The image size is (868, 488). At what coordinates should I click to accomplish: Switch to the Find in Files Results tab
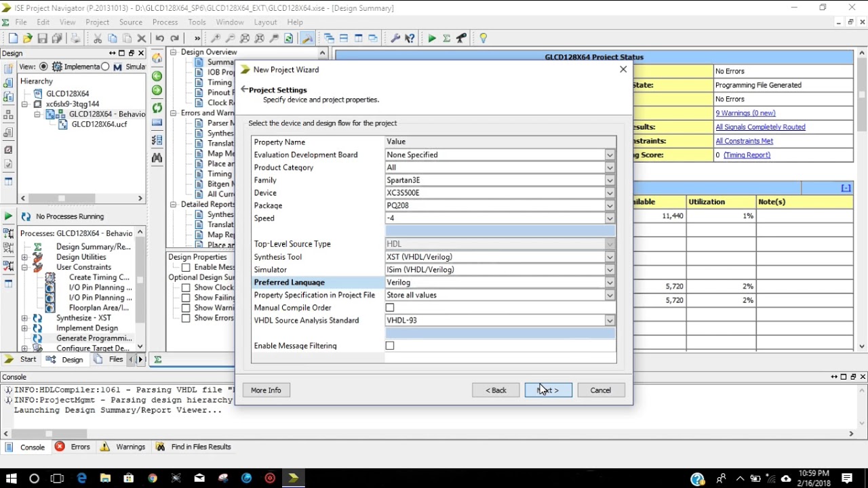pyautogui.click(x=193, y=447)
